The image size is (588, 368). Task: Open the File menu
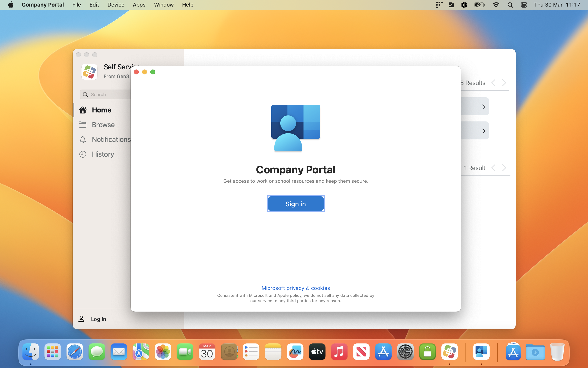(x=77, y=5)
